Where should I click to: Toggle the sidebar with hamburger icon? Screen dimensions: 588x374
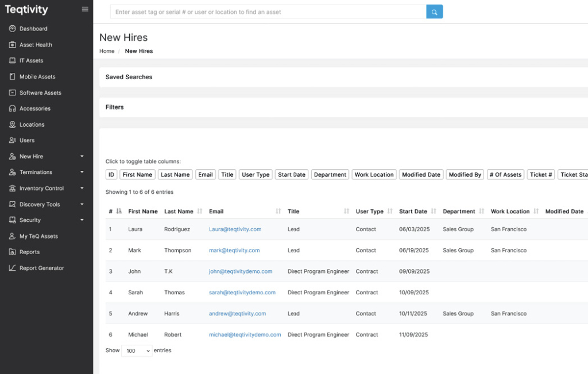(x=85, y=9)
